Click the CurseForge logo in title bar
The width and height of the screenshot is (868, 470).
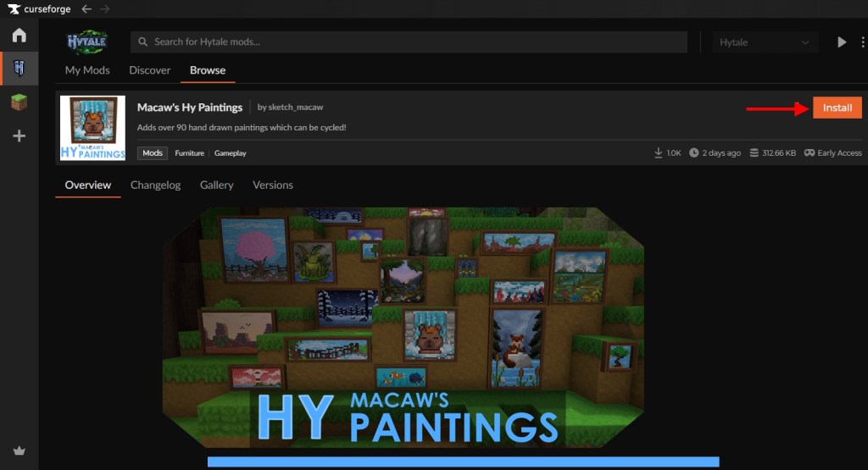click(x=14, y=8)
